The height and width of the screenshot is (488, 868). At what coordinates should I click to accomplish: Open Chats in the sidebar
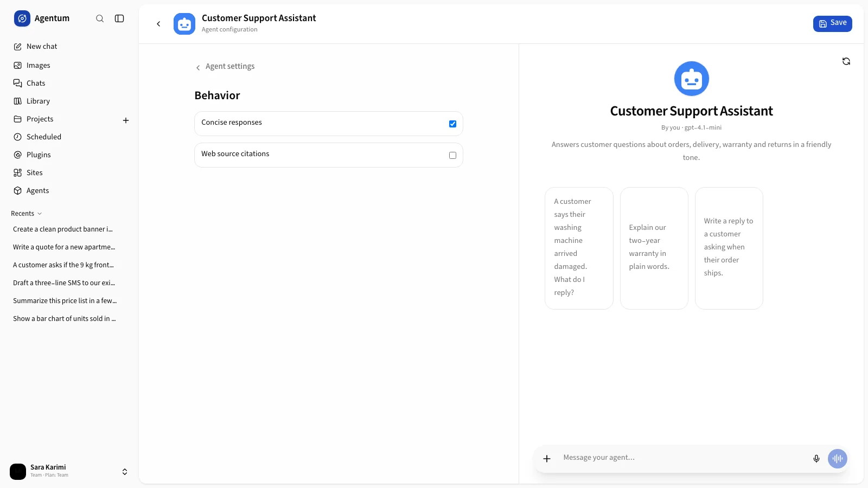click(x=69, y=84)
